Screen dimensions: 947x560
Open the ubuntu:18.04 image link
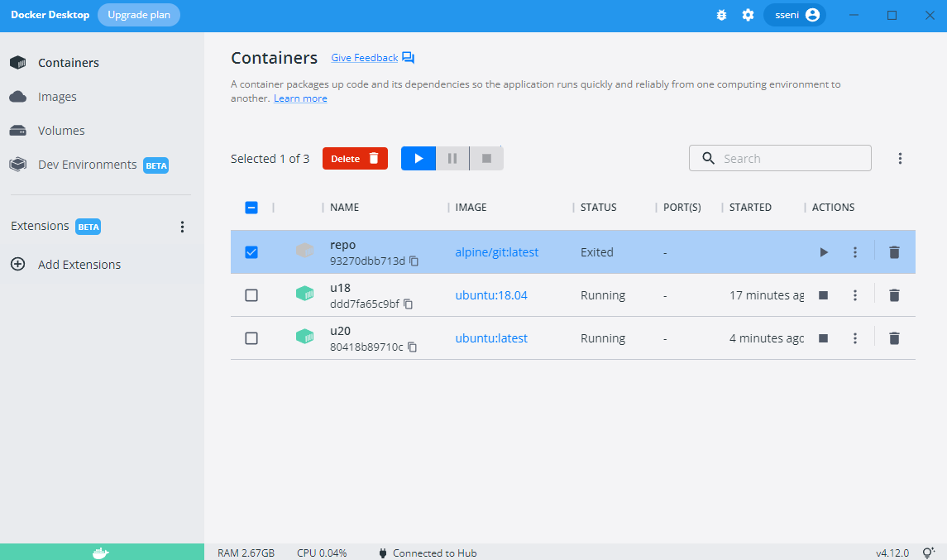[491, 295]
